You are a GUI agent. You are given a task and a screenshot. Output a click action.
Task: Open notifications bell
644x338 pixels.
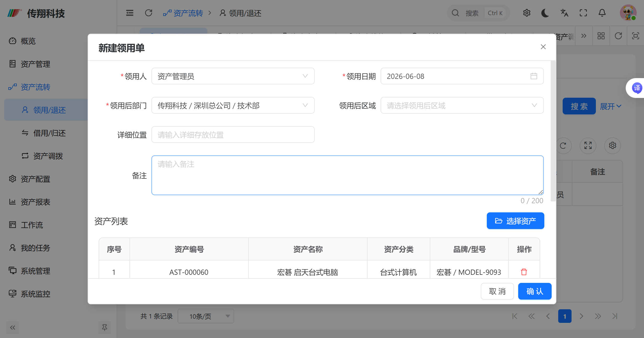tap(602, 13)
